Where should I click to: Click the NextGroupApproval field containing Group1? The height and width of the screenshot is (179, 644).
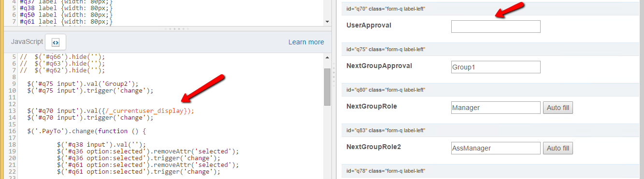pos(496,67)
